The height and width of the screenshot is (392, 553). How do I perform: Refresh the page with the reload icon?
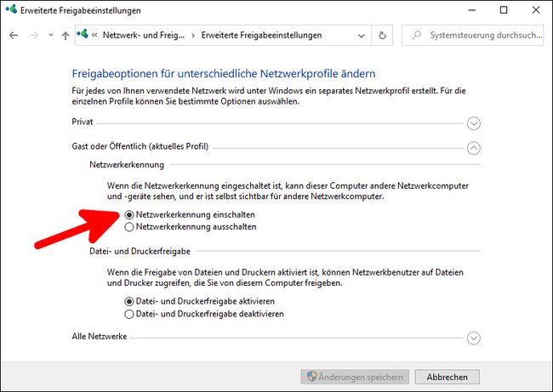tap(382, 35)
